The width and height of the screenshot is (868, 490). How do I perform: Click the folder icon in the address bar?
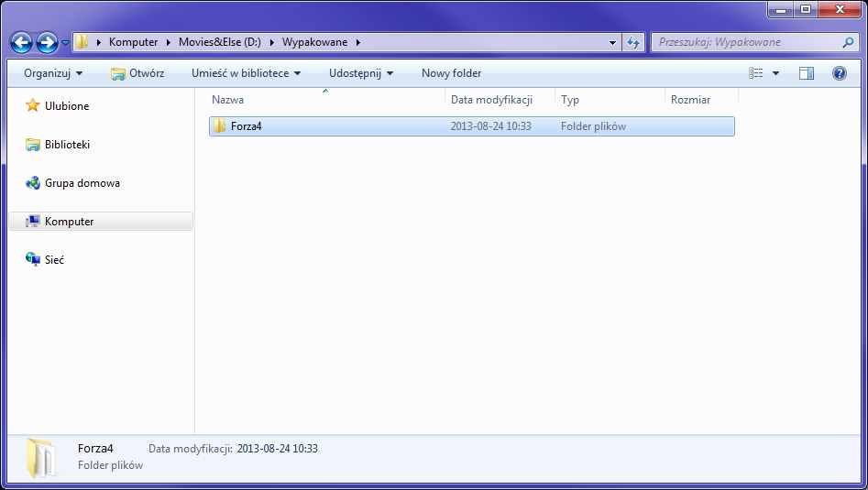click(x=82, y=42)
